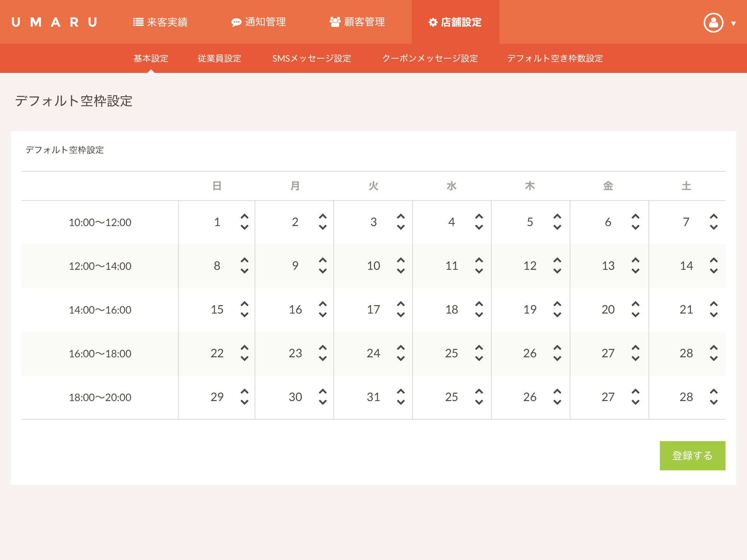Switch to SMSメッセージ設定 tab
The width and height of the screenshot is (747, 560).
pos(311,58)
